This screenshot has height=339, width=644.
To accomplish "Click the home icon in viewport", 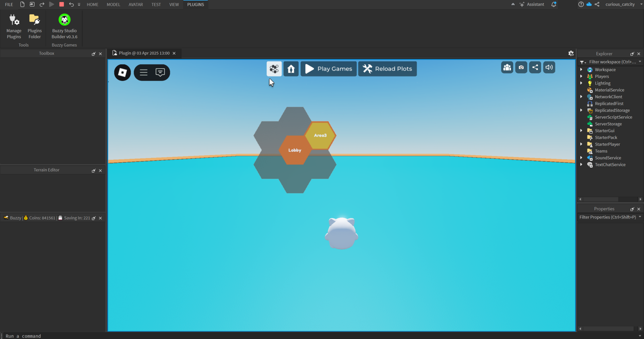I will 291,69.
